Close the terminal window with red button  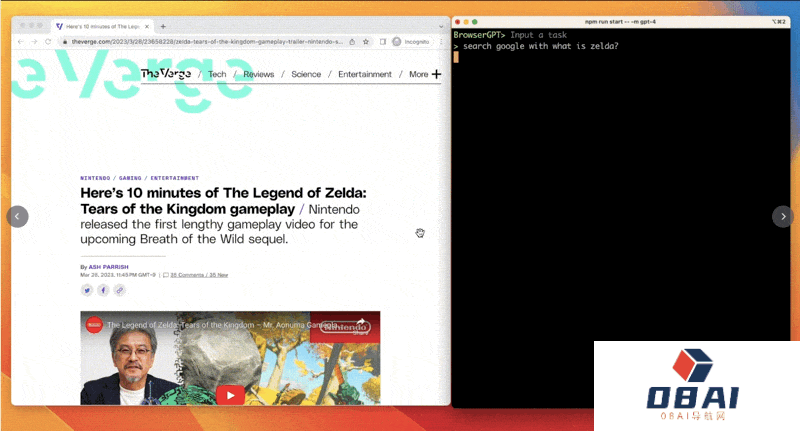pos(458,22)
